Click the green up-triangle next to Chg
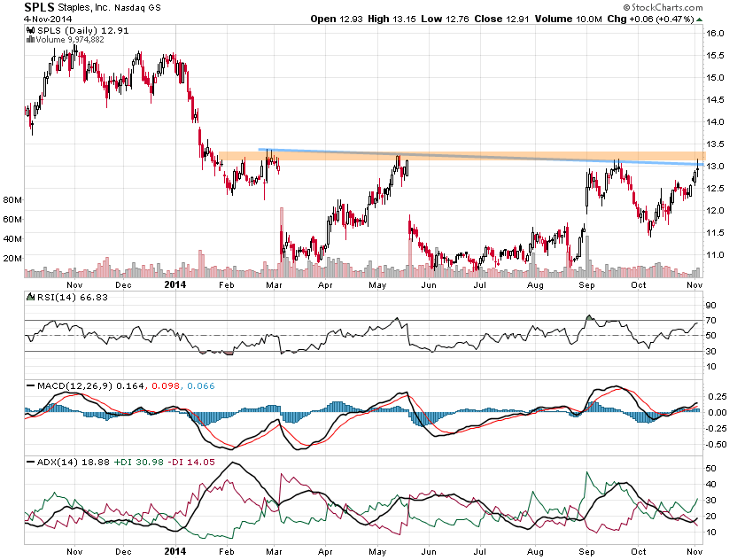Image resolution: width=737 pixels, height=560 pixels. click(x=700, y=19)
